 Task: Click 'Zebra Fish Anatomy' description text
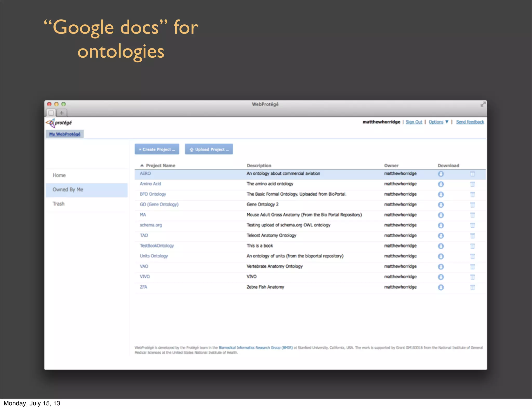point(265,287)
